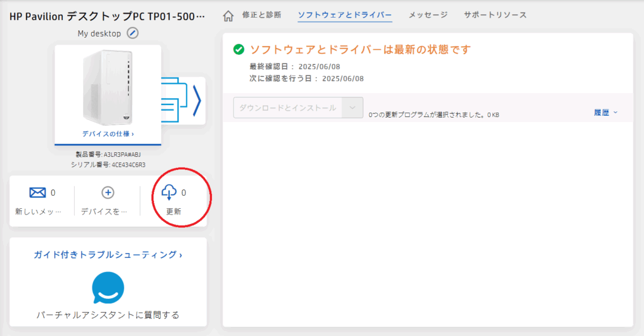Click the 更新 label under cloud icon
644x336 pixels.
tap(174, 211)
